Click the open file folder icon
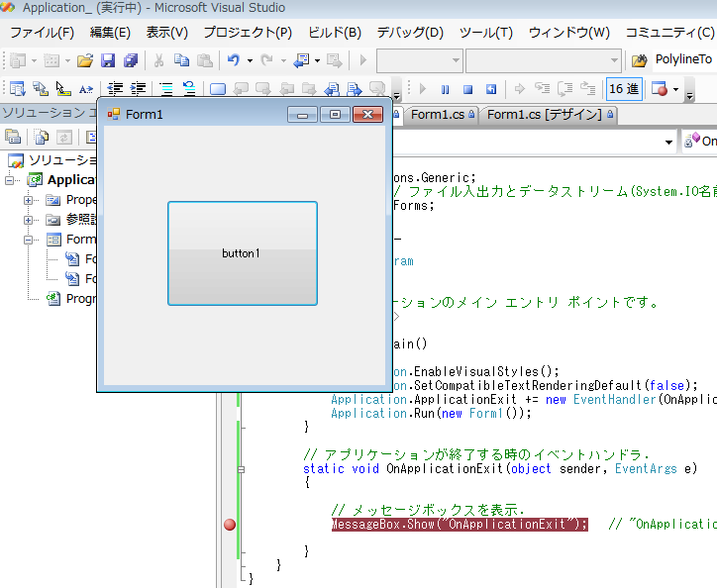The width and height of the screenshot is (717, 588). 85,60
